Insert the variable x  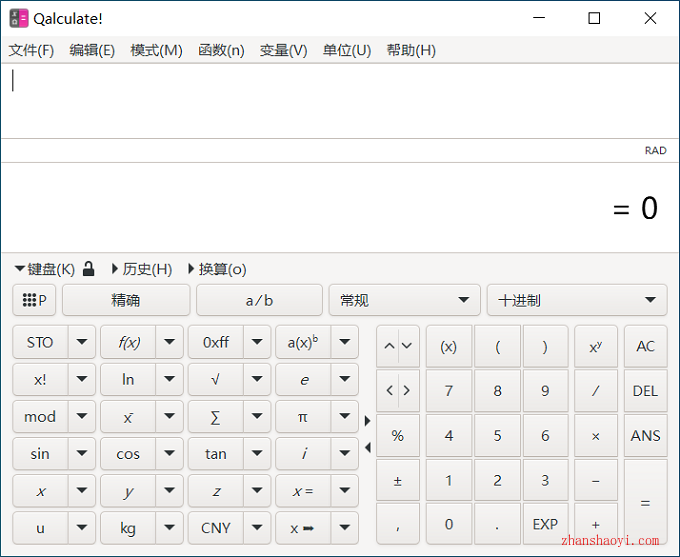[x=40, y=491]
